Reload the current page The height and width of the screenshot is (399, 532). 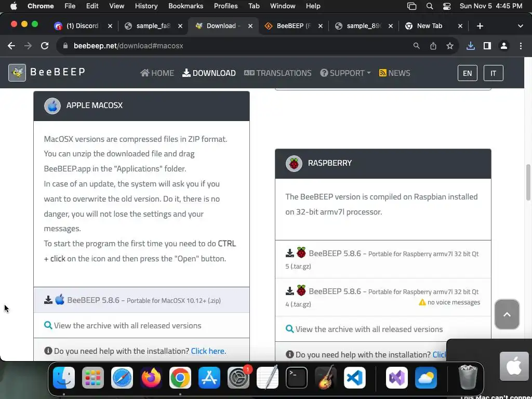(x=45, y=46)
